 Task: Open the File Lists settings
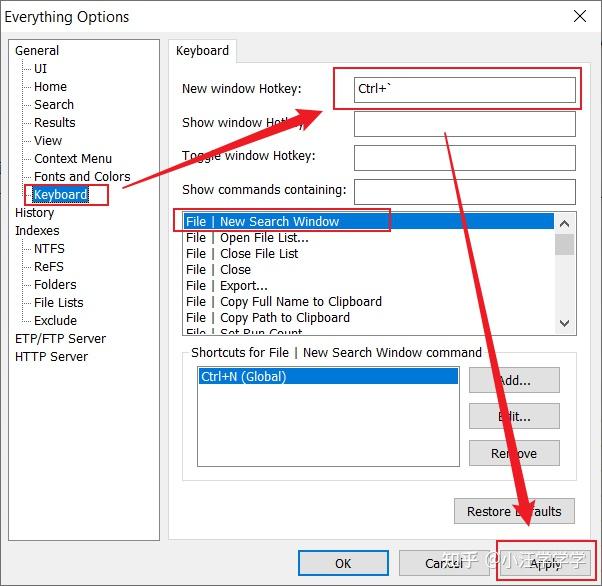58,303
